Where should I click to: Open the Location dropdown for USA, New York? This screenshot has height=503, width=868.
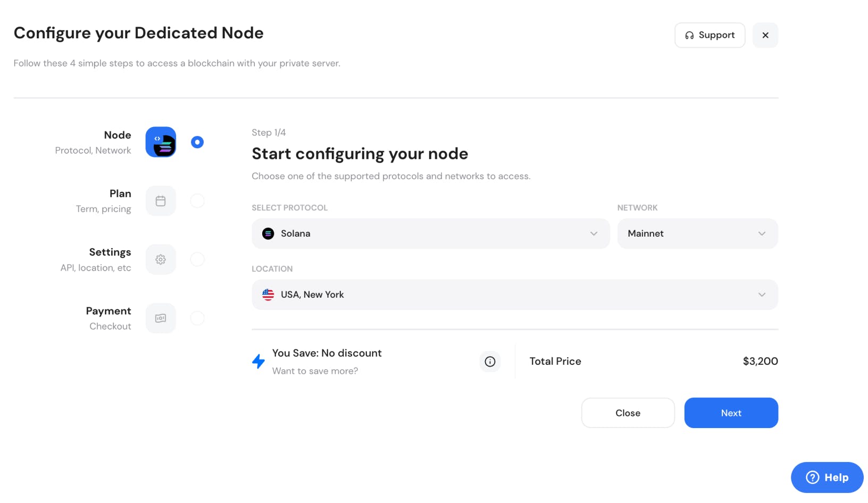pyautogui.click(x=514, y=294)
